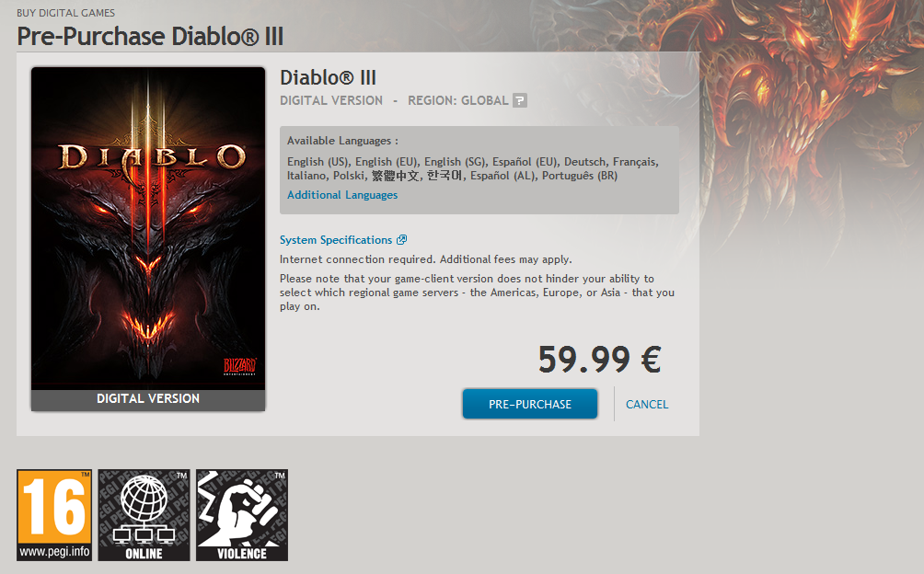
Task: Cancel the pre-purchase
Action: coord(647,405)
